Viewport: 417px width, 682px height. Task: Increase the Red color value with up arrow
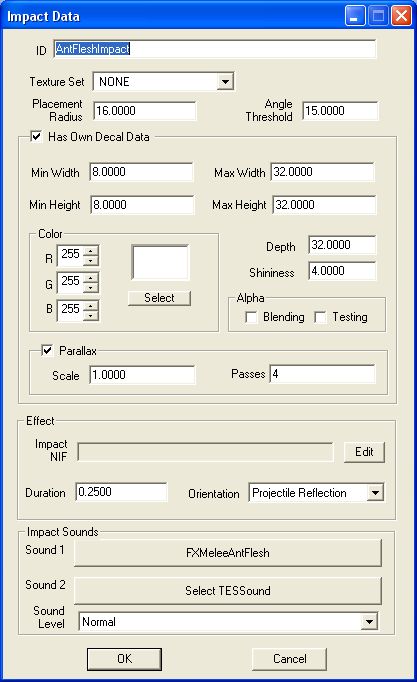click(90, 251)
